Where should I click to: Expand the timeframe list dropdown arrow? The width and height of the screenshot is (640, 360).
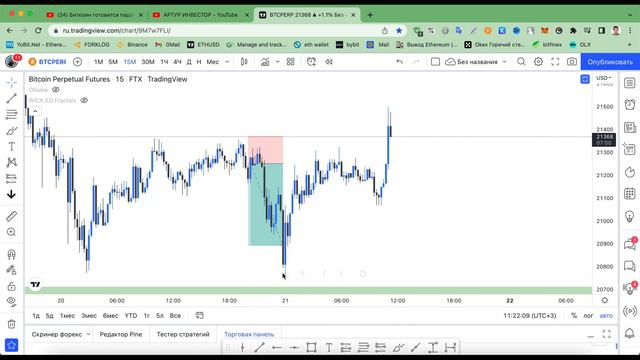click(227, 62)
